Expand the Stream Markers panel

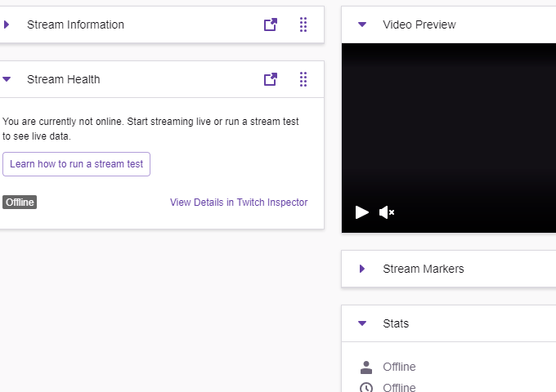[362, 269]
